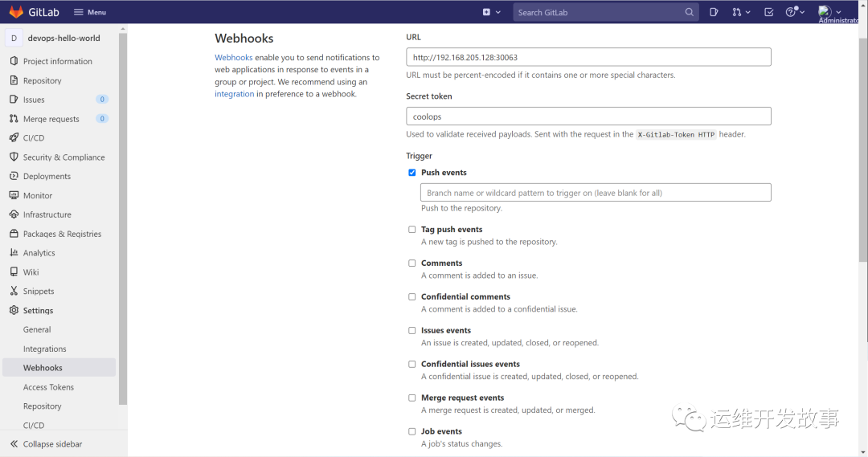Click the search magnifier icon
Screen dimensions: 868x457
click(x=689, y=12)
